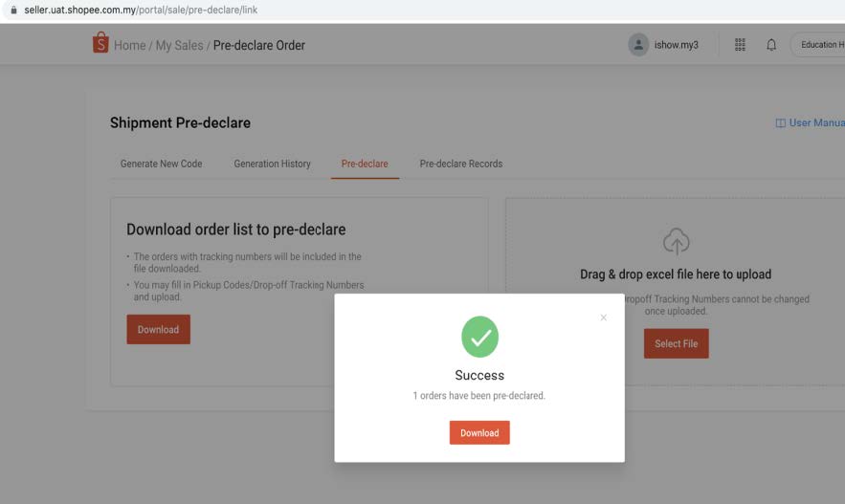This screenshot has width=845, height=504.
Task: Click the cloud upload icon
Action: pos(676,241)
